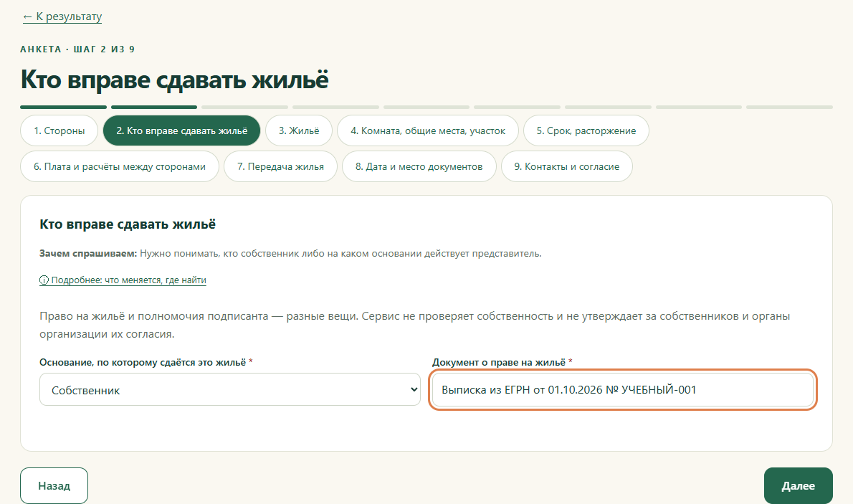Click label 'Основание, по которому сдаётся это жильё'
Screen dimensions: 853x504
point(143,363)
